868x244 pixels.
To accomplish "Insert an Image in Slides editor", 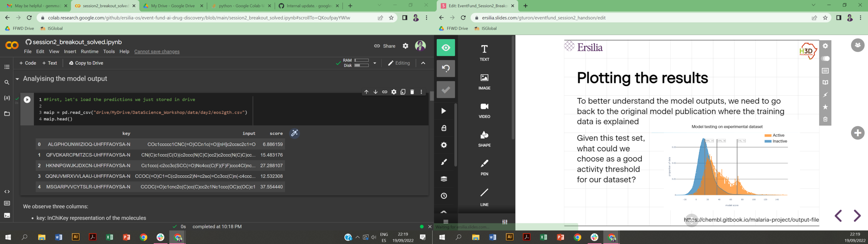I will (484, 82).
